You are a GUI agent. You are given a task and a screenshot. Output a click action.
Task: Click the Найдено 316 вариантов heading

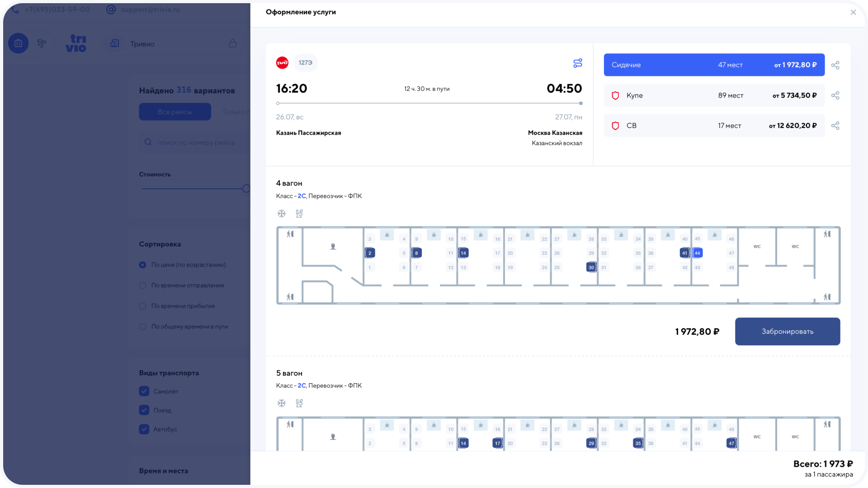coord(187,90)
